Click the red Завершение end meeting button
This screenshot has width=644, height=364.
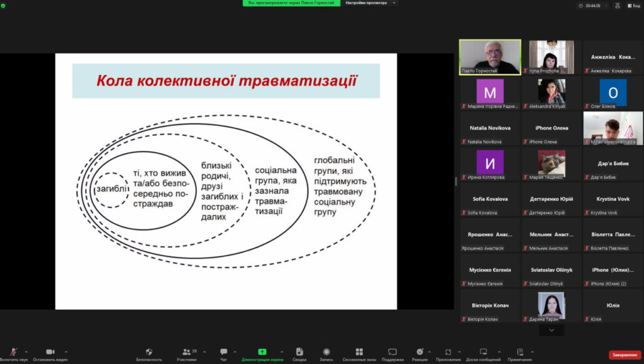(x=625, y=355)
